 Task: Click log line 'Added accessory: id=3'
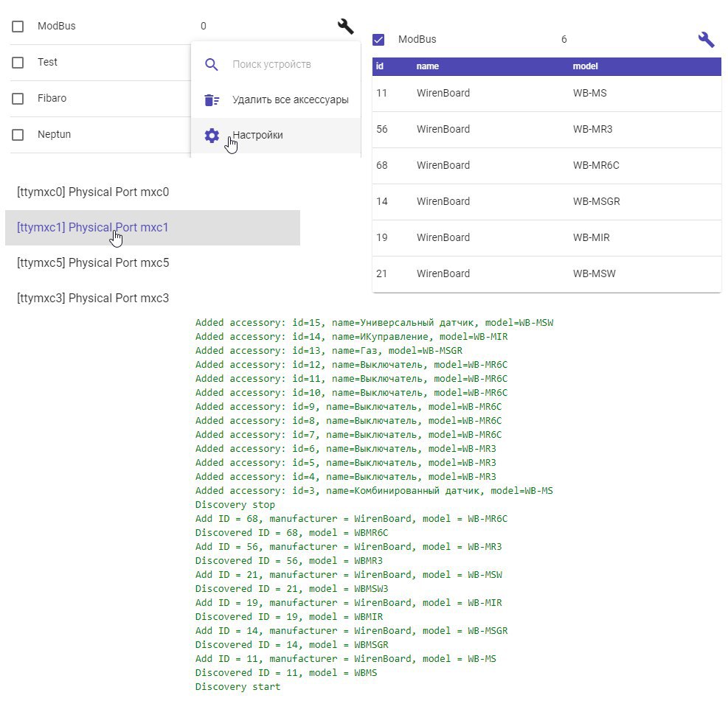click(x=374, y=491)
